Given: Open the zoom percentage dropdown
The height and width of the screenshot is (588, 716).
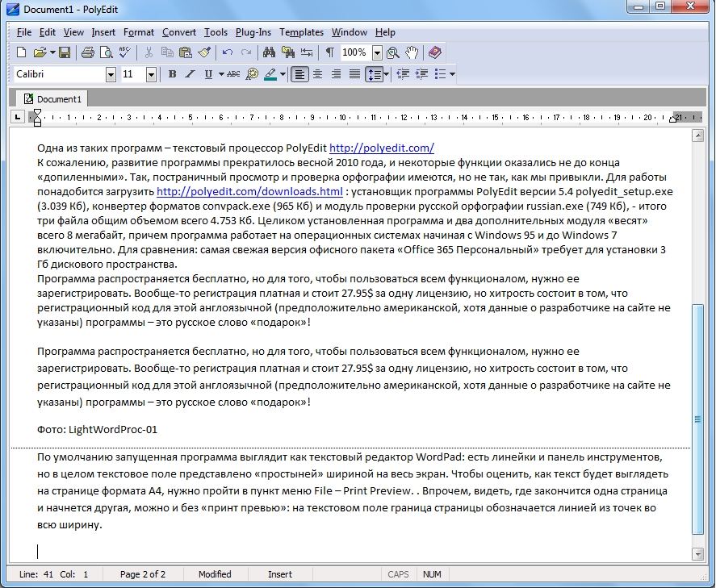Looking at the screenshot, I should click(x=377, y=53).
